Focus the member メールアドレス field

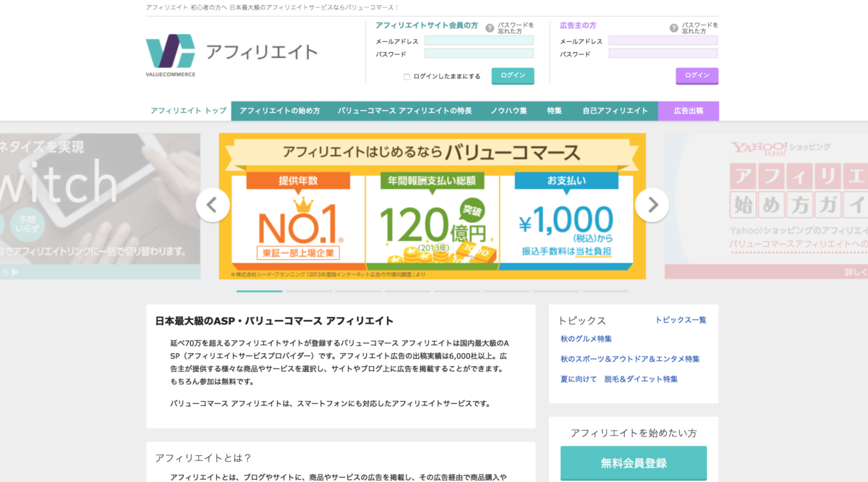tap(479, 41)
